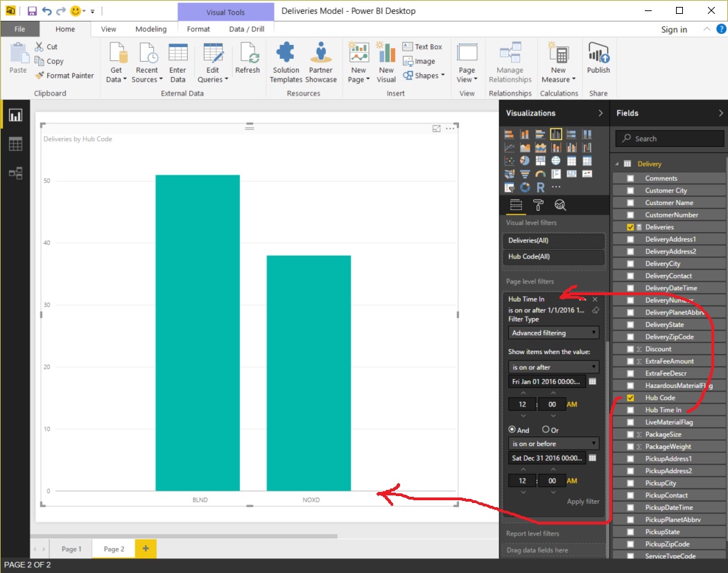Open the chart's more options ellipsis
This screenshot has height=573, width=728.
[x=450, y=128]
